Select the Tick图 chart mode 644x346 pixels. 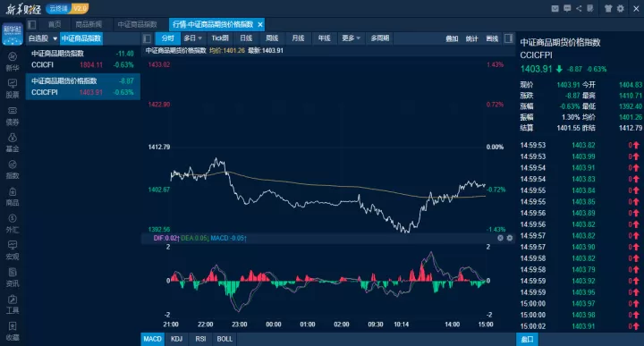pos(220,38)
